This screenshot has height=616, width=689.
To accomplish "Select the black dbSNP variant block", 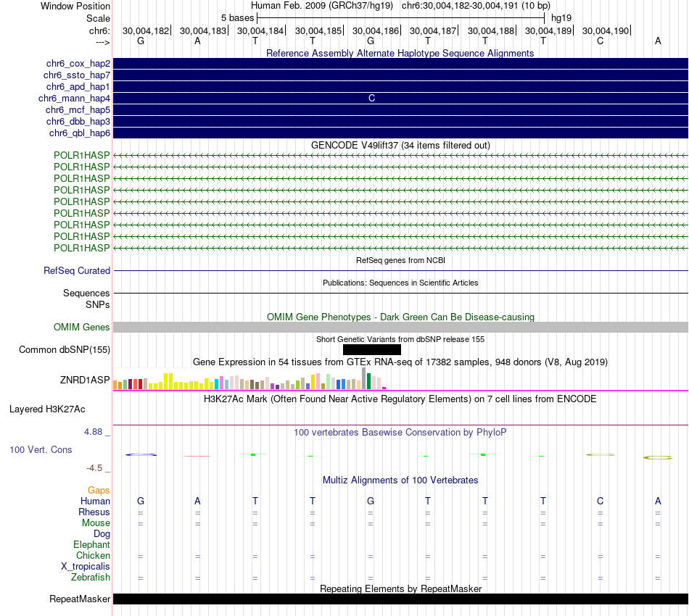I will pos(372,349).
